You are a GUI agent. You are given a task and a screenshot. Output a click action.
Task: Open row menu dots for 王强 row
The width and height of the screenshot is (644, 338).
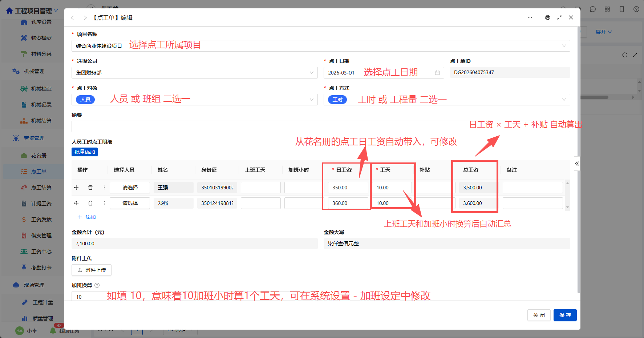pyautogui.click(x=104, y=188)
